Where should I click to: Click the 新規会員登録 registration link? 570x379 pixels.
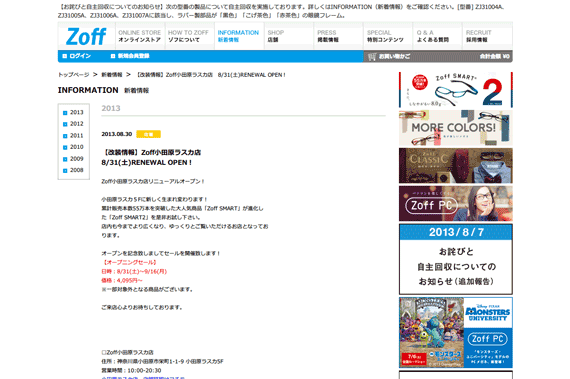[x=133, y=56]
